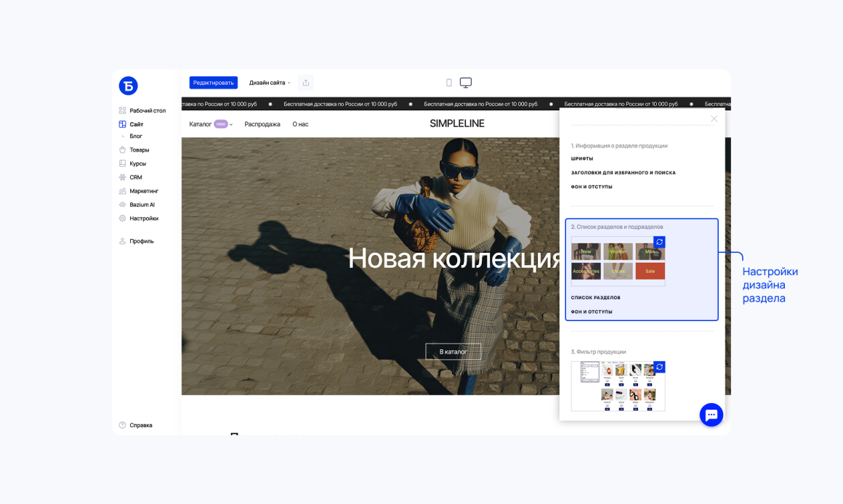Image resolution: width=843 pixels, height=504 pixels.
Task: Open Курсы sidebar section
Action: pyautogui.click(x=137, y=164)
